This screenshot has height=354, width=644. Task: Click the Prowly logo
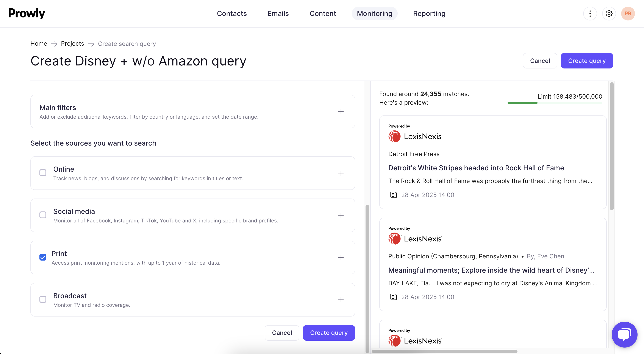[x=27, y=13]
